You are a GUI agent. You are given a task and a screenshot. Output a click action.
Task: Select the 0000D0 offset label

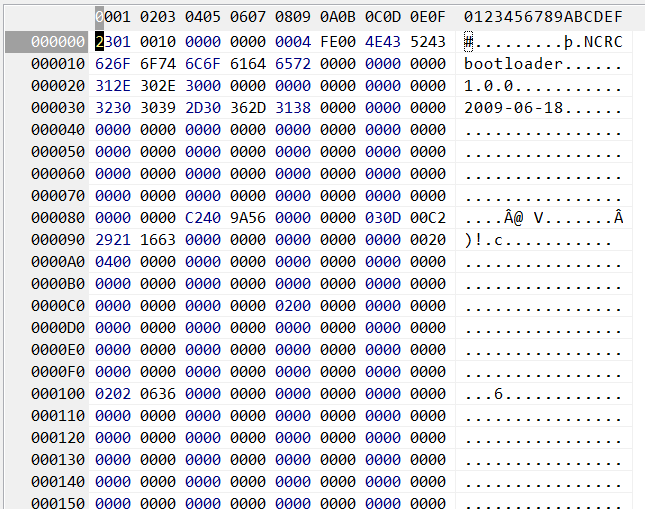58,328
